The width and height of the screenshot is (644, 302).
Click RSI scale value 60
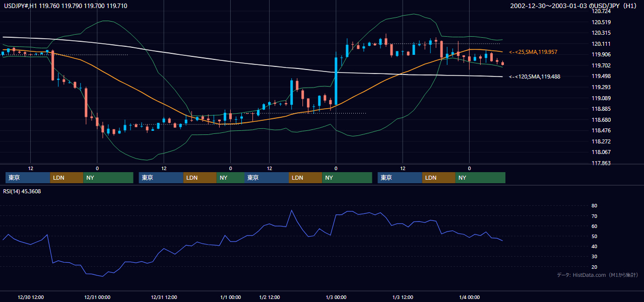click(x=595, y=226)
